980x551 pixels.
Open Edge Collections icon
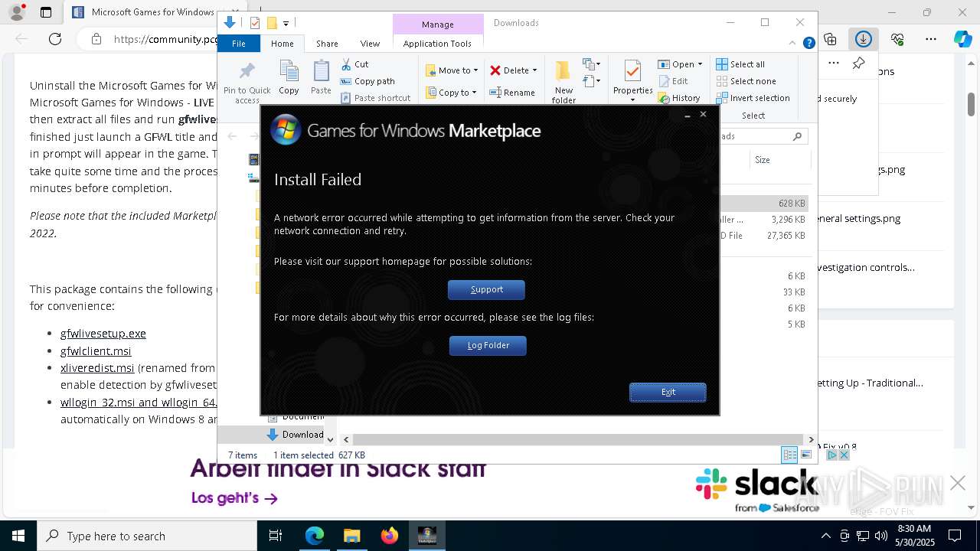coord(830,39)
